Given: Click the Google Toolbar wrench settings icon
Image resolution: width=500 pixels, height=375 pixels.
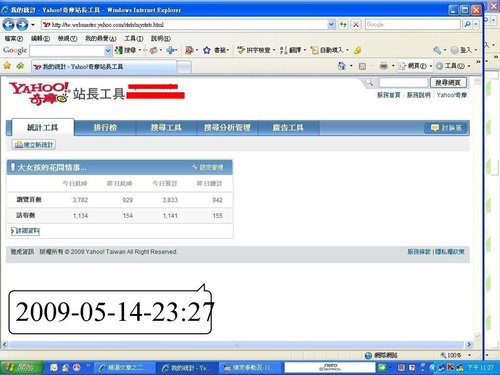Looking at the screenshot, I should pyautogui.click(x=437, y=50).
